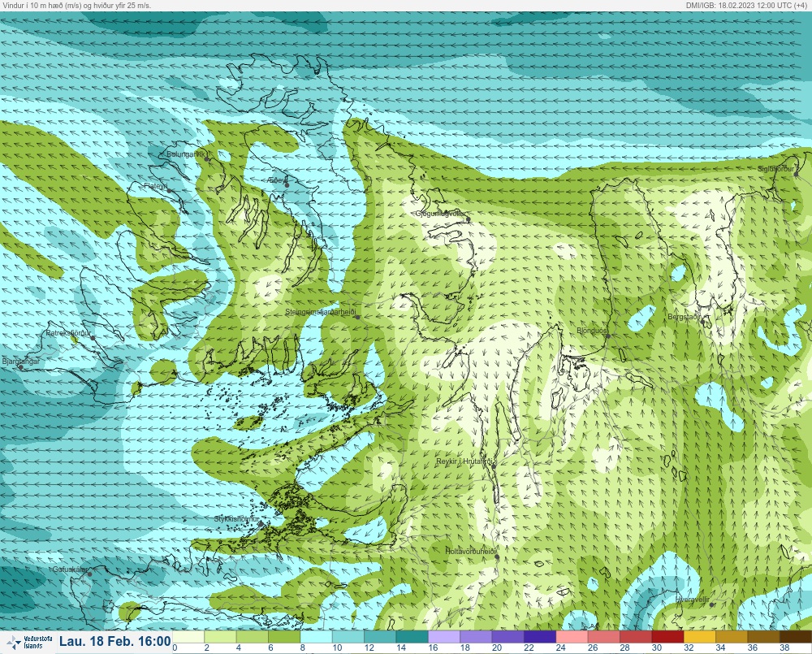This screenshot has width=812, height=654.
Task: Select the 8–10 m/s light cyan legend swatch
Action: click(x=317, y=636)
